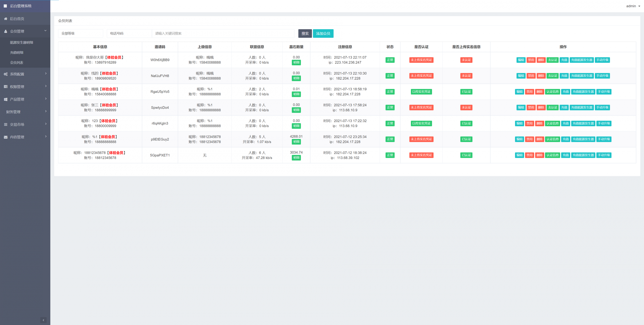Screen dimensions: 644x325
Task: Open 充值明细 submenu item
Action: click(17, 53)
